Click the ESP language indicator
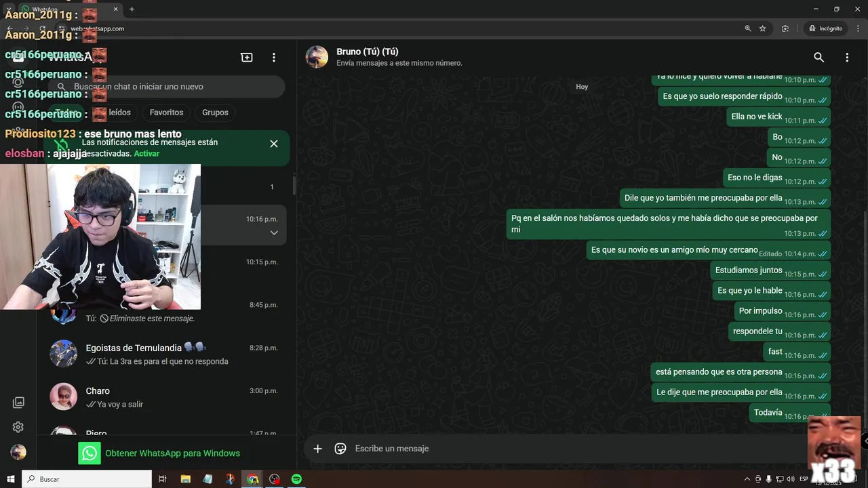The width and height of the screenshot is (868, 488). (x=804, y=479)
